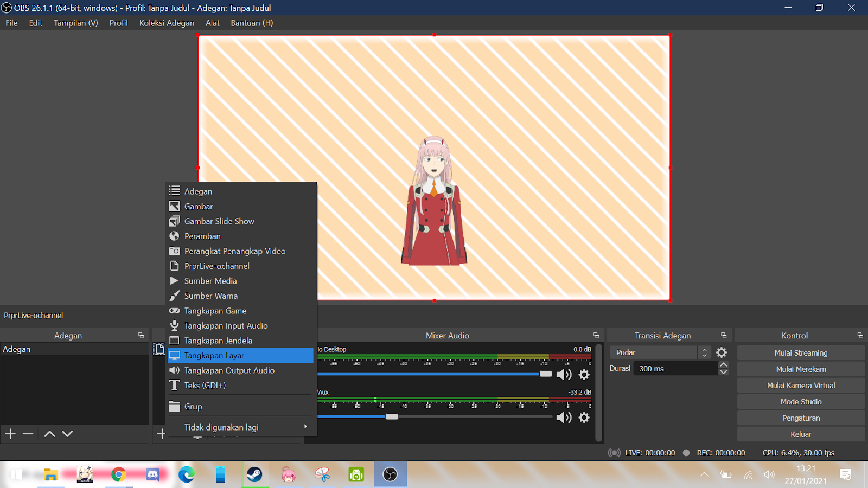Open the Bantuan (H) menu
This screenshot has height=488, width=868.
point(252,23)
